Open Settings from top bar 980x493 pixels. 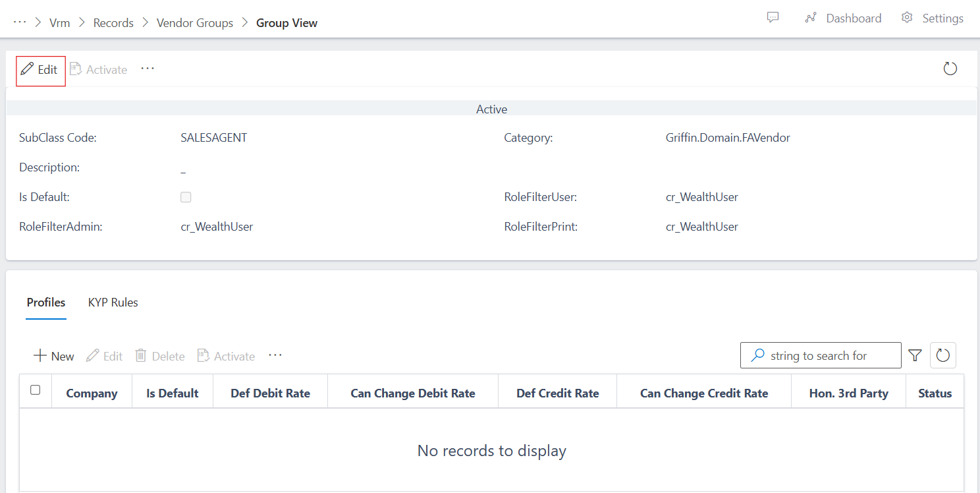(932, 18)
